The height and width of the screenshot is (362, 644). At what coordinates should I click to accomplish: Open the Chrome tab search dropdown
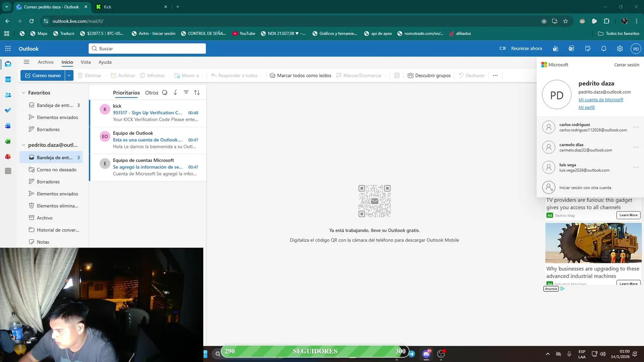pyautogui.click(x=6, y=7)
